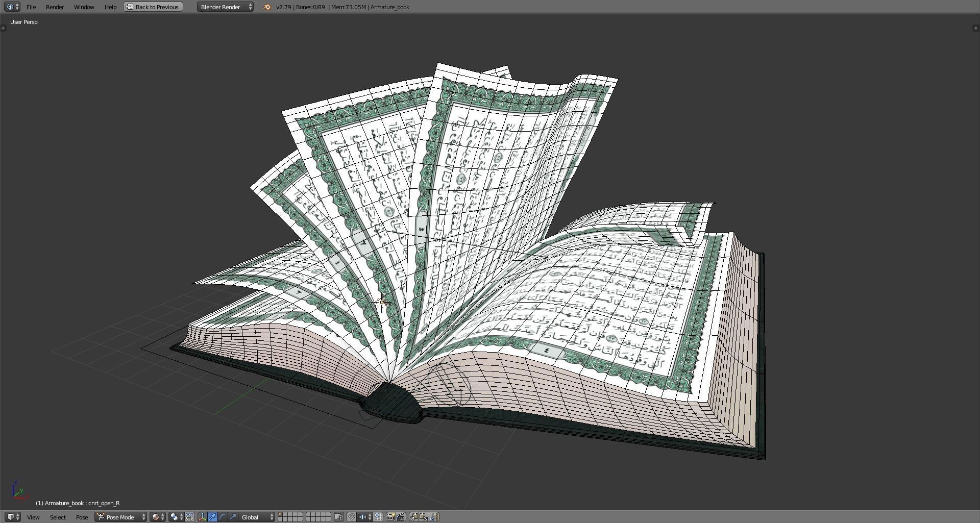
Task: Paste the X-flipped pose
Action: pos(434,517)
